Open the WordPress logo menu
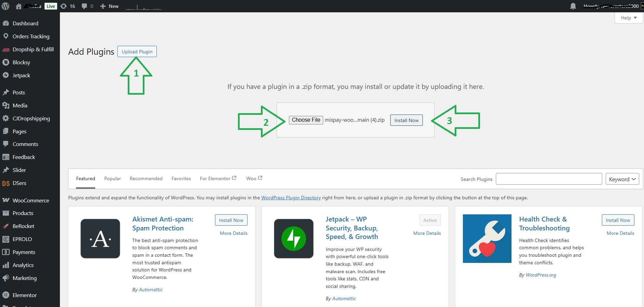The width and height of the screenshot is (644, 307). point(5,6)
